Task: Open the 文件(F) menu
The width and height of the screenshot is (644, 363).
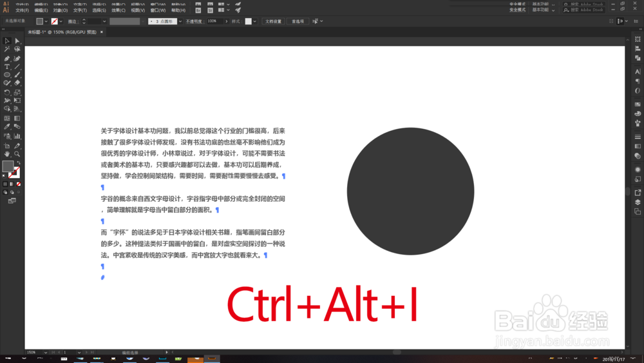Action: coord(22,10)
